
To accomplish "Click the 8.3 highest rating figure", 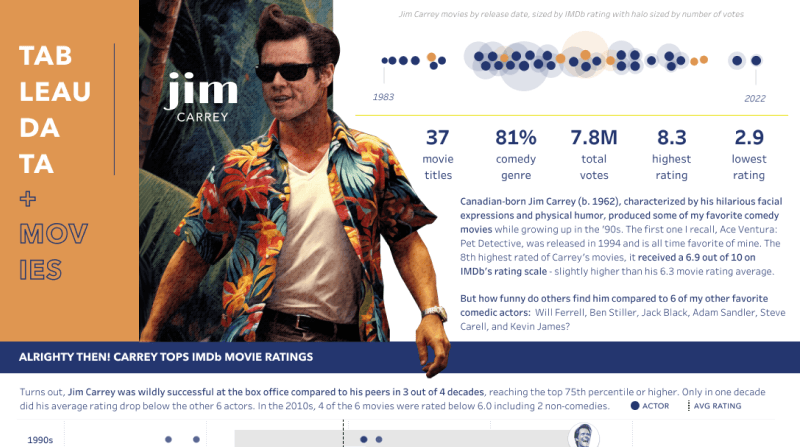I will [672, 150].
